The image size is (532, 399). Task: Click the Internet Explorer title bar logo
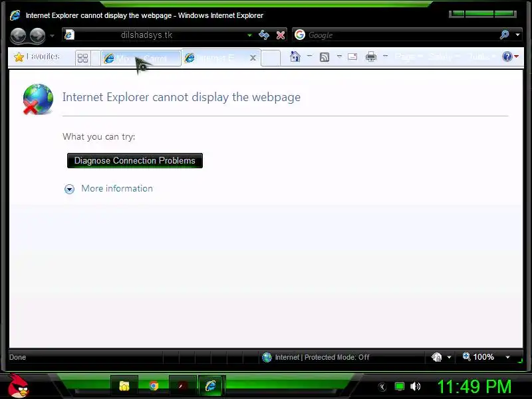(x=15, y=15)
